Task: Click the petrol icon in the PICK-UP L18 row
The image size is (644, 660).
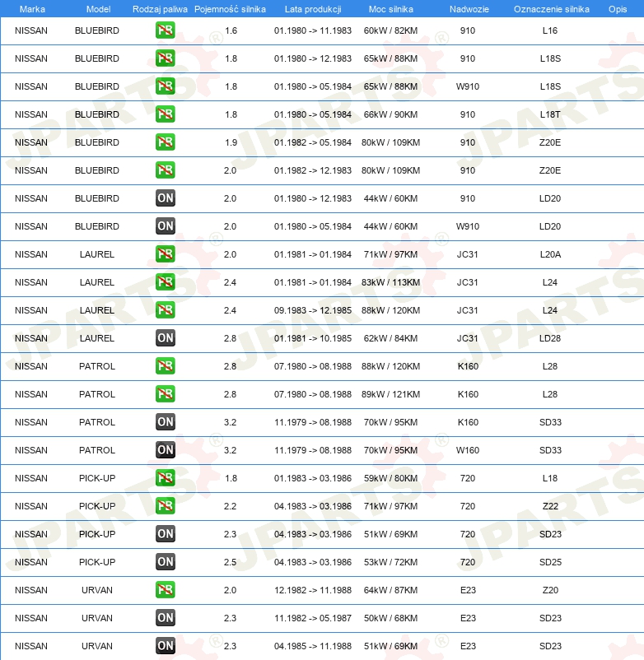Action: 165,478
